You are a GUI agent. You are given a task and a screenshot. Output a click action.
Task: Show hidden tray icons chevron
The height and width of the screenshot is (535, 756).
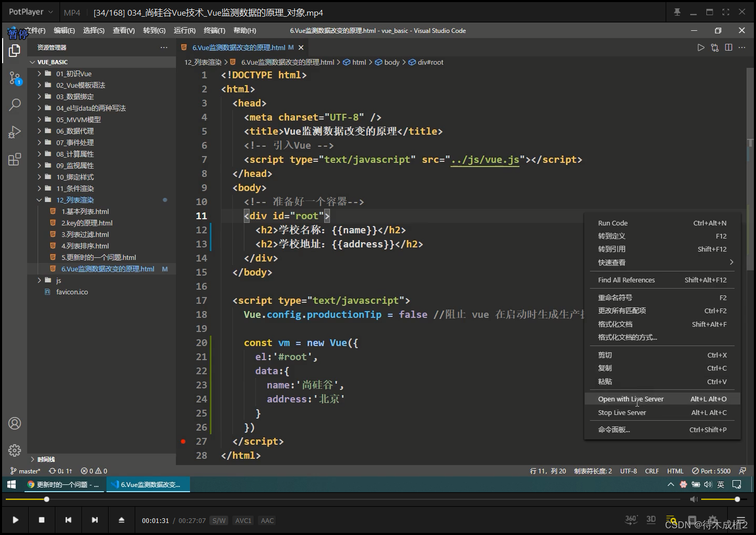coord(670,484)
